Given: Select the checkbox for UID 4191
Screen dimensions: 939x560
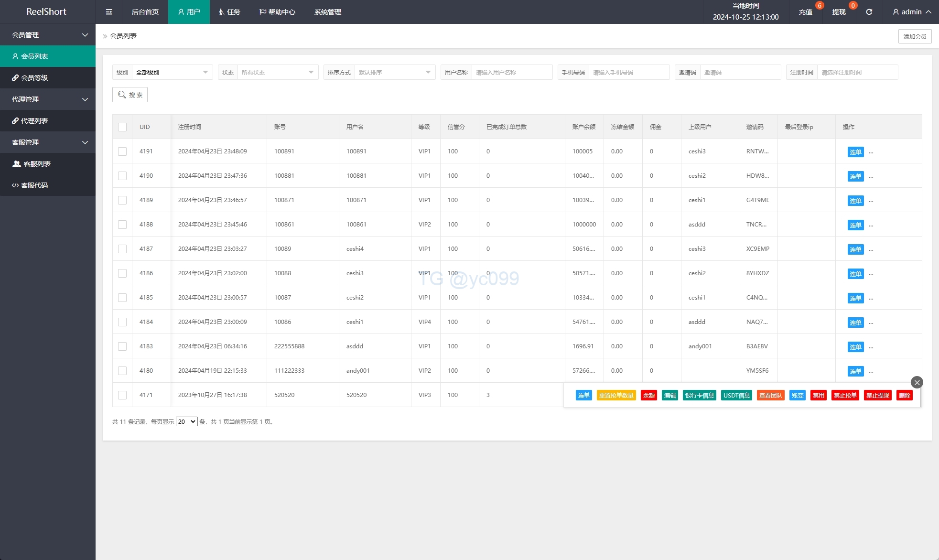Looking at the screenshot, I should (122, 151).
